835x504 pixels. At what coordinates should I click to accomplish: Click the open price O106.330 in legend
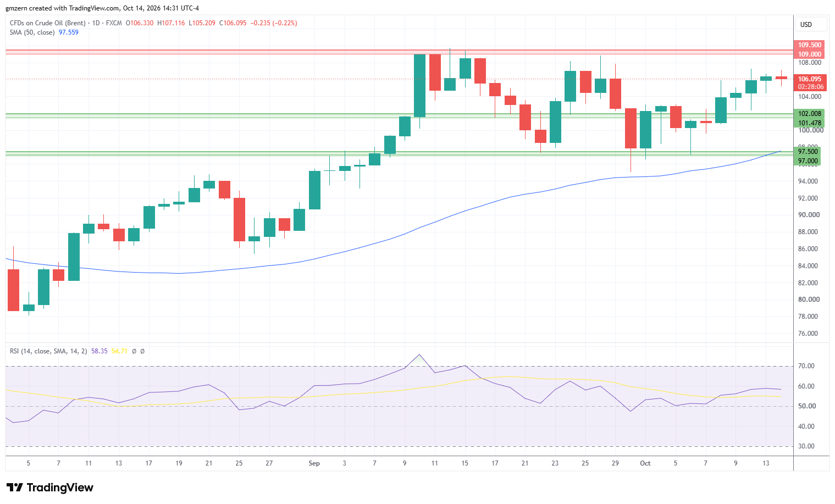(x=140, y=23)
